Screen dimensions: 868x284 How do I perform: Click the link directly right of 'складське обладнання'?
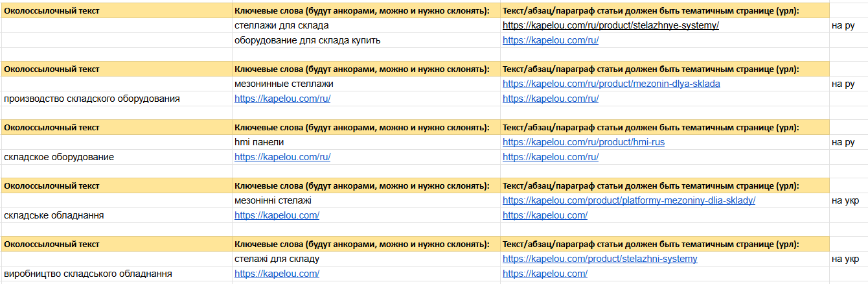(277, 215)
